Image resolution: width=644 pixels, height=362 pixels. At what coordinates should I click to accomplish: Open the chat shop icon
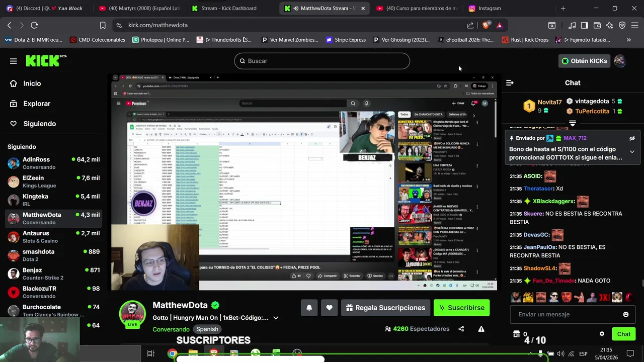[x=516, y=334]
